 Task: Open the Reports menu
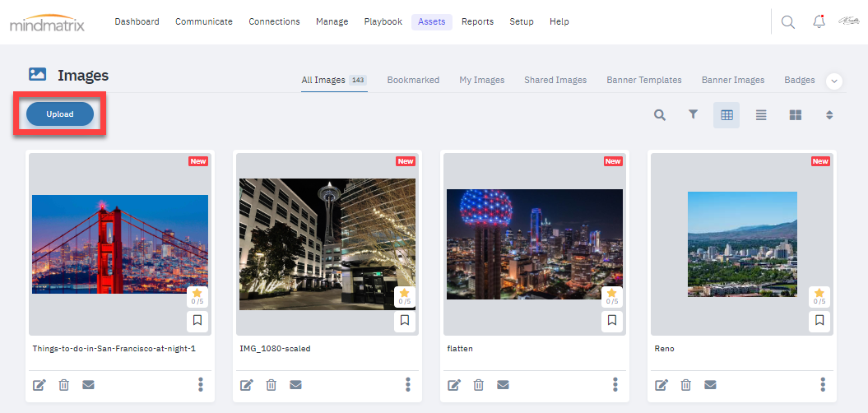477,21
